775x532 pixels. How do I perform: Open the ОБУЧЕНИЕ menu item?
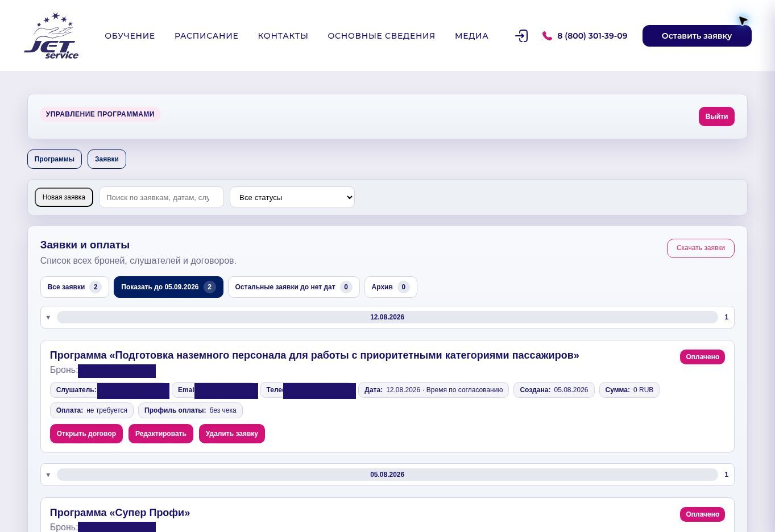(x=130, y=36)
